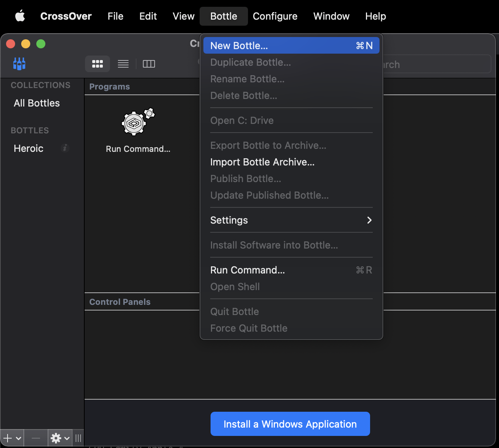Open the Configure menu
Image resolution: width=499 pixels, height=448 pixels.
click(275, 16)
